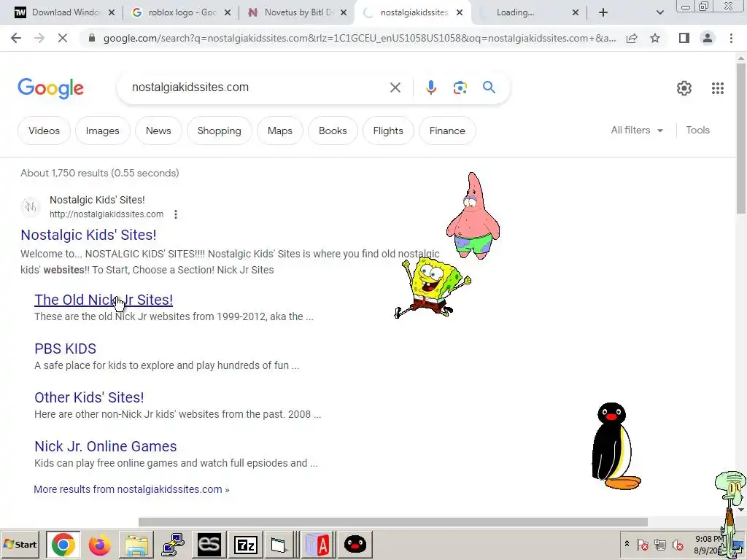Screen dimensions: 747x560
Task: Open The Old Nick Jr Sites! link
Action: pos(104,300)
